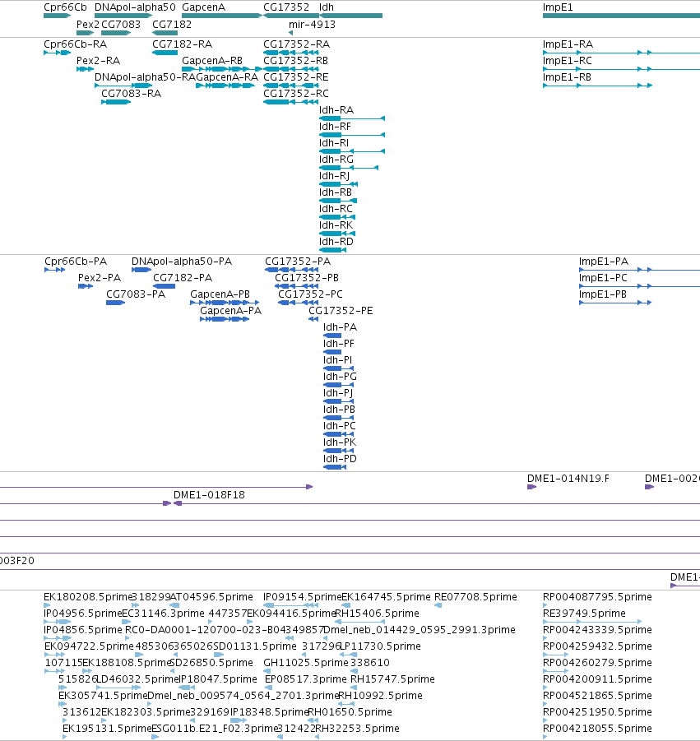Select the CG7083 gene label
The width and height of the screenshot is (700, 741).
(x=121, y=25)
